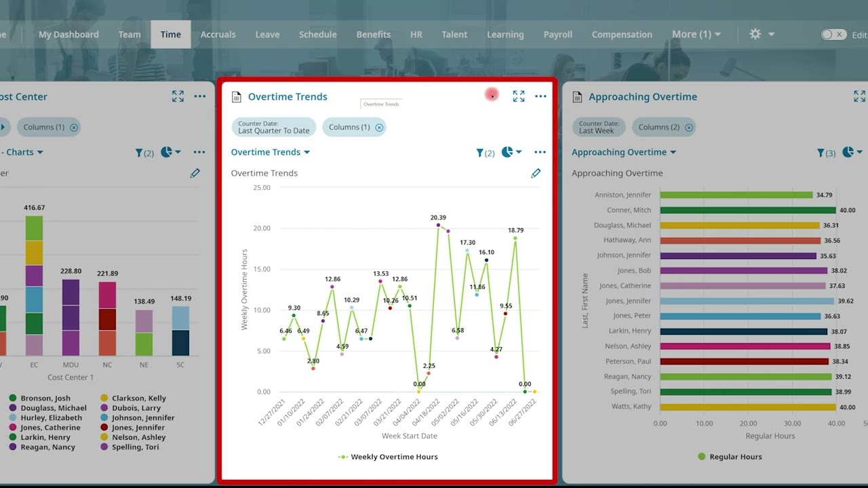Toggle Douglass, Michael legend item
Screen dimensions: 868x488
tap(47, 408)
